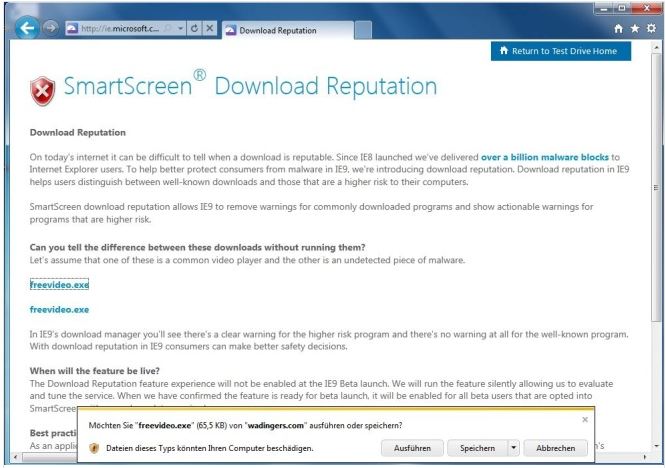Viewport: 666px width, 468px height.
Task: Open Favorites star icon
Action: click(x=633, y=30)
